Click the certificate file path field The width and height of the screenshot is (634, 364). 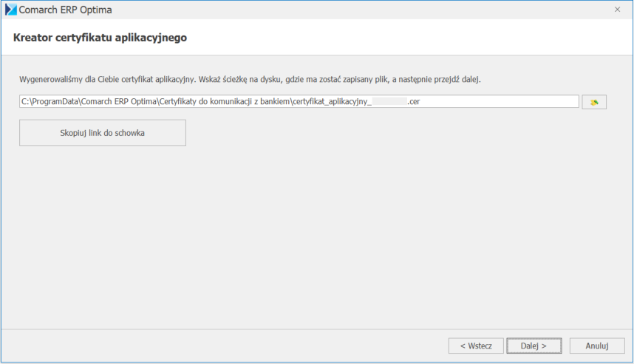pos(299,101)
